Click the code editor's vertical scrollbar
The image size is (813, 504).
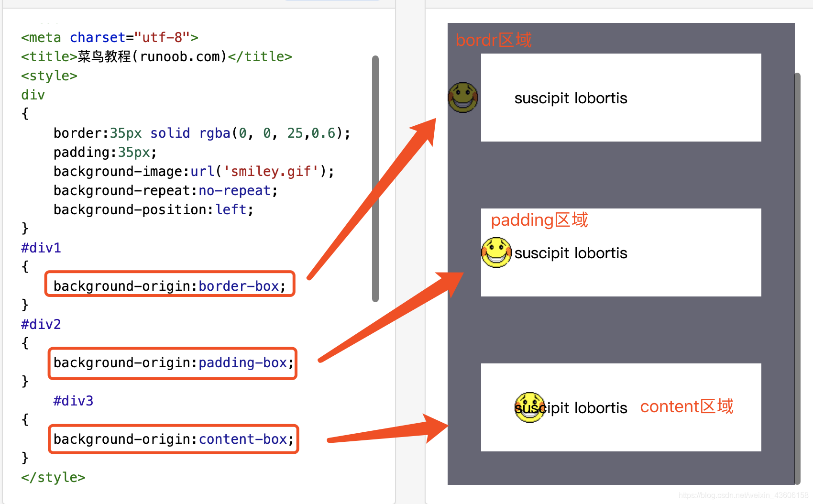pos(375,179)
